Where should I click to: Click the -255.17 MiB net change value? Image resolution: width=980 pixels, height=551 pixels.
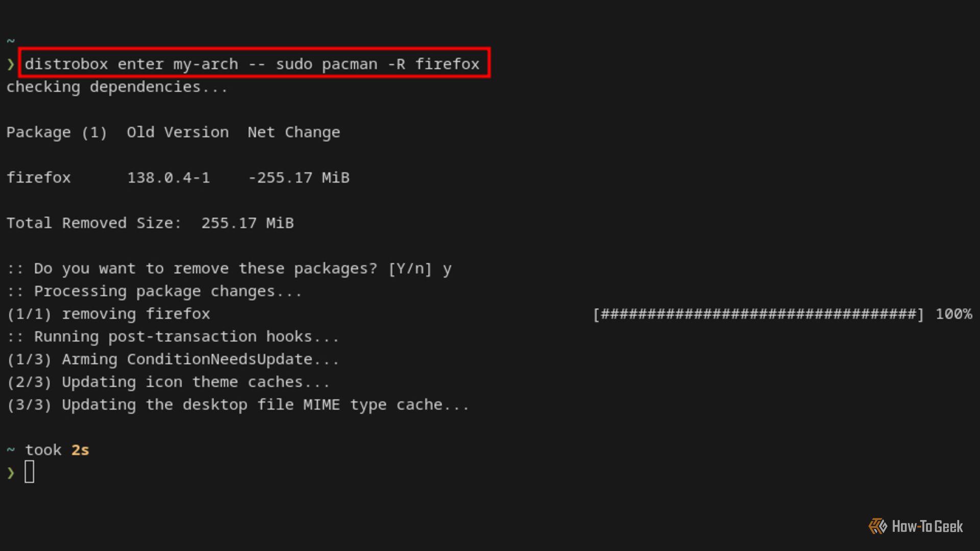coord(299,178)
